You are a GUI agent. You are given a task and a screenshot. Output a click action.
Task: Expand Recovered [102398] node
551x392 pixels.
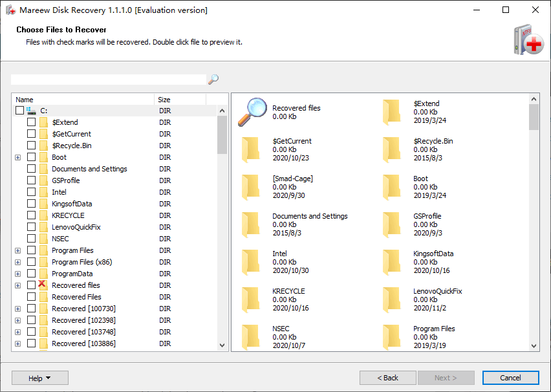pos(18,320)
